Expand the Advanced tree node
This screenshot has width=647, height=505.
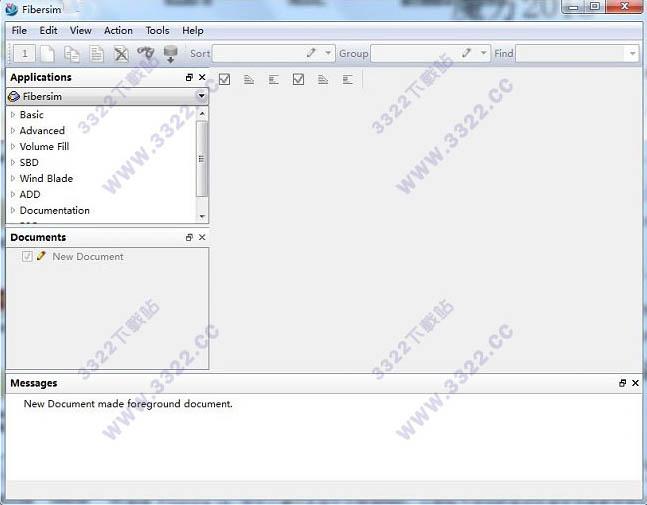pyautogui.click(x=13, y=130)
